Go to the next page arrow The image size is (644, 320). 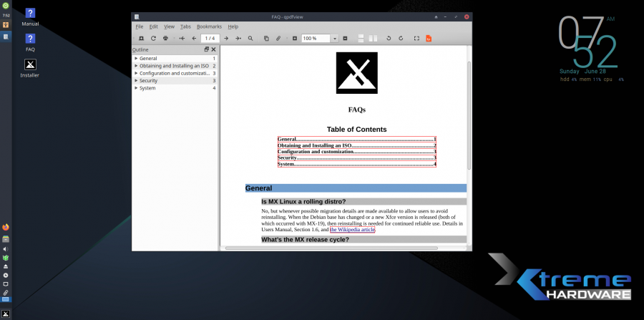point(226,38)
